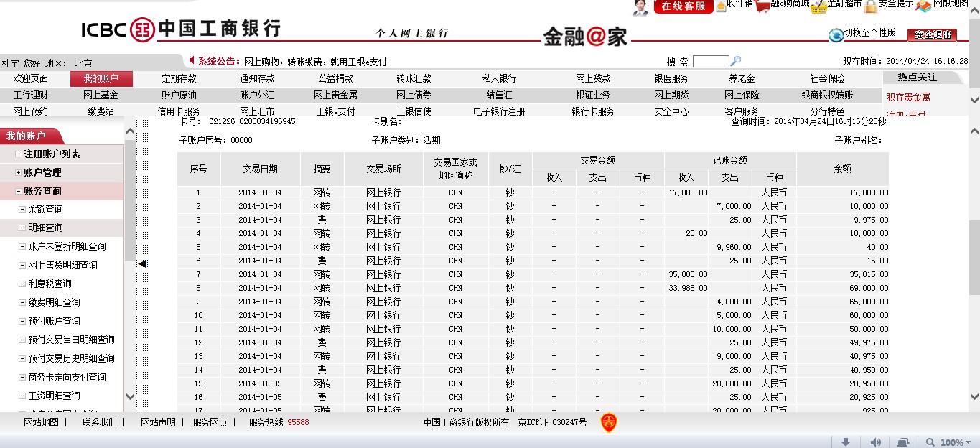
Task: Select 商务卡定向支付查询 in the sidebar
Action: tap(67, 378)
